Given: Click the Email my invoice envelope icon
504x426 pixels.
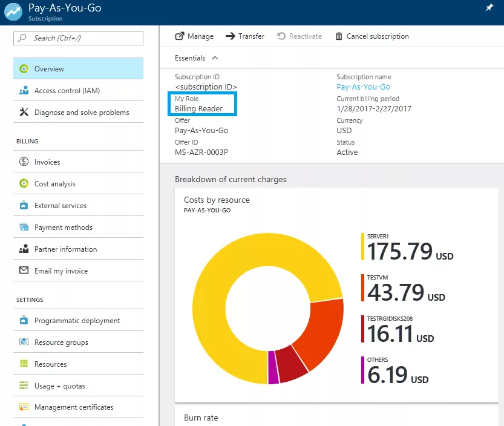Looking at the screenshot, I should (x=24, y=270).
